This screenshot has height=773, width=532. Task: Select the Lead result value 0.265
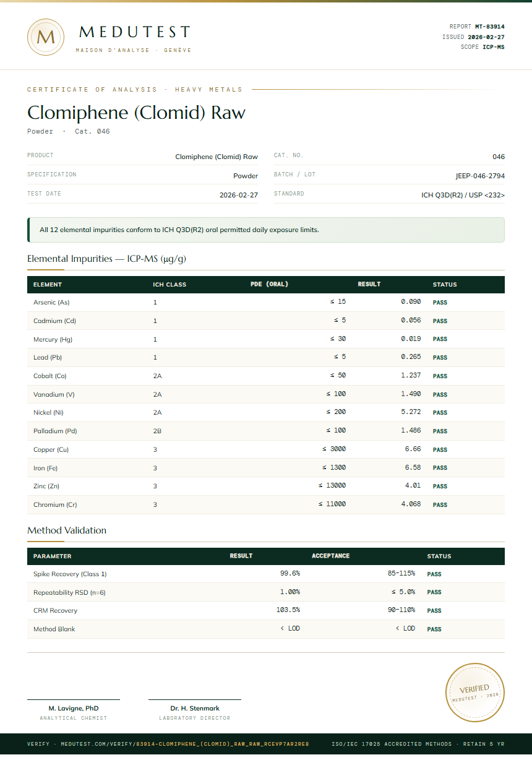coord(411,357)
